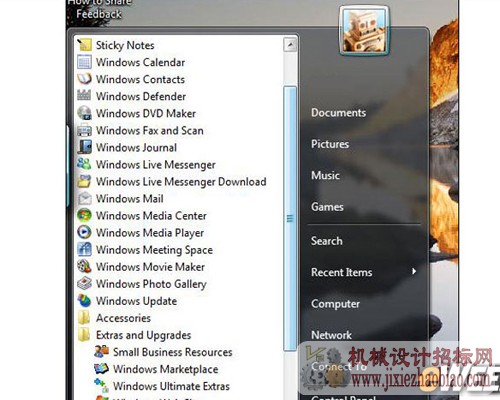
Task: Launch Sticky Notes by its label
Action: tap(125, 45)
